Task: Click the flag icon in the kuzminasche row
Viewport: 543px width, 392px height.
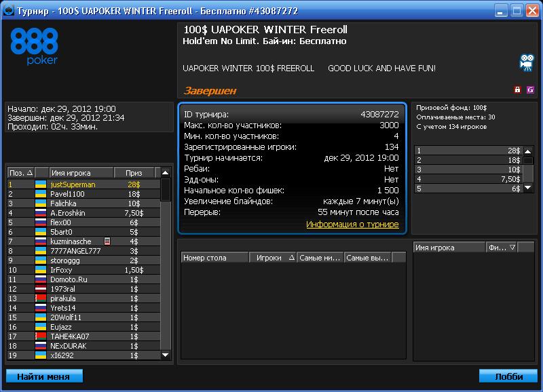Action: tap(41, 241)
